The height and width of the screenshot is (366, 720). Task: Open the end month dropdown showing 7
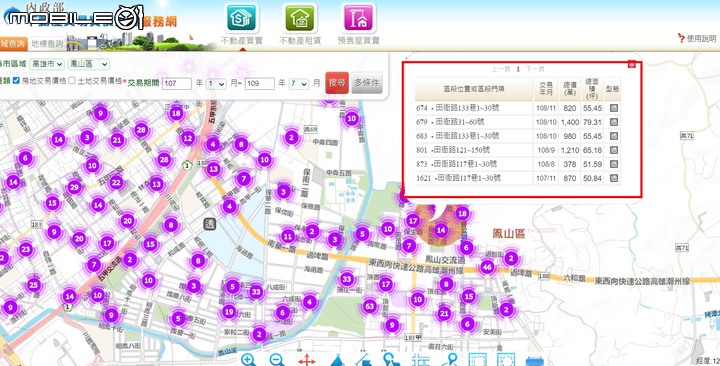click(298, 84)
